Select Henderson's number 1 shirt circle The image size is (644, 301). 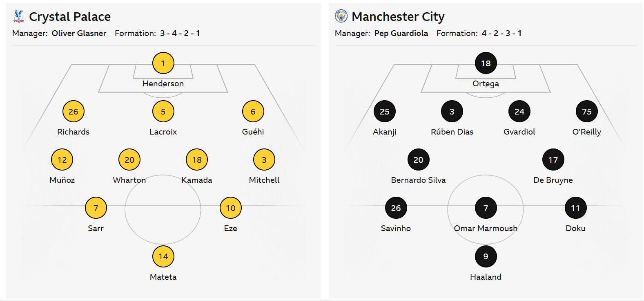(x=163, y=63)
